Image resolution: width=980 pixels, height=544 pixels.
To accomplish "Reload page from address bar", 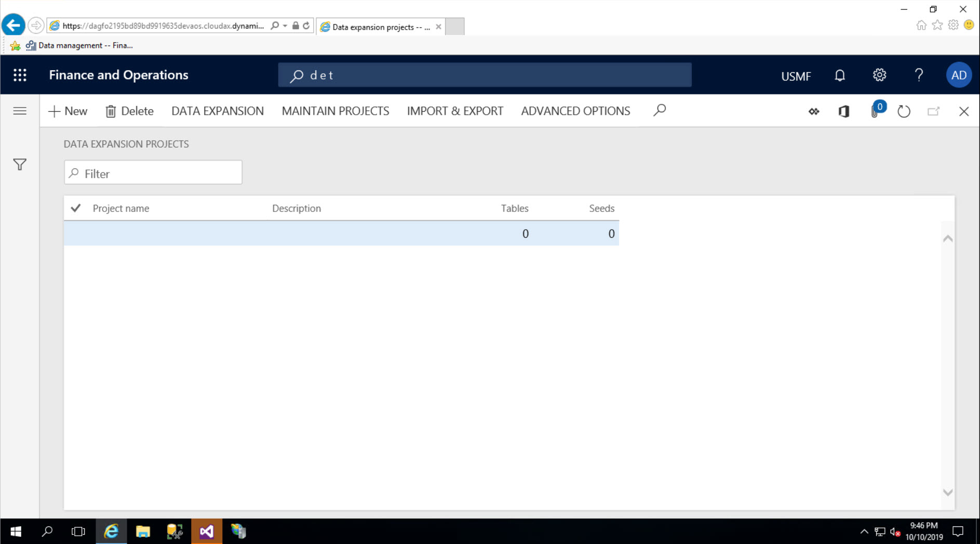I will tap(306, 26).
